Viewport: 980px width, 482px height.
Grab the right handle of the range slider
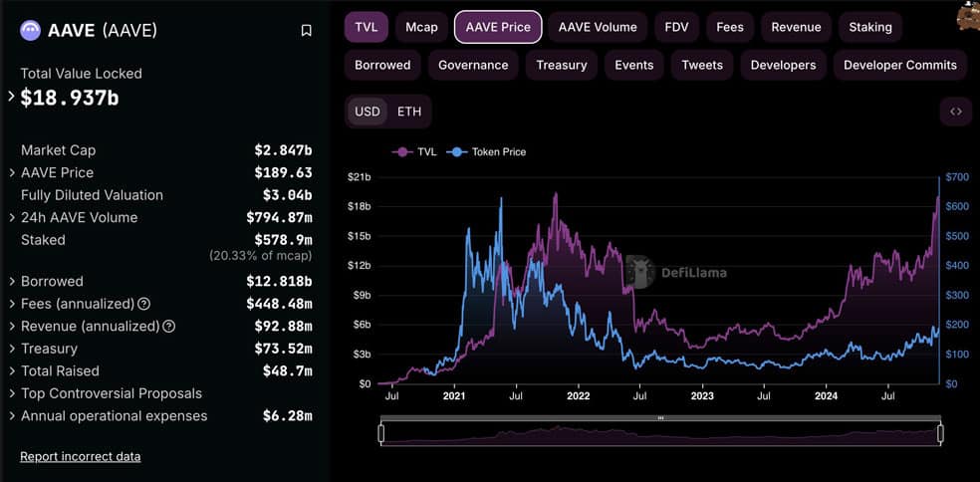[940, 433]
